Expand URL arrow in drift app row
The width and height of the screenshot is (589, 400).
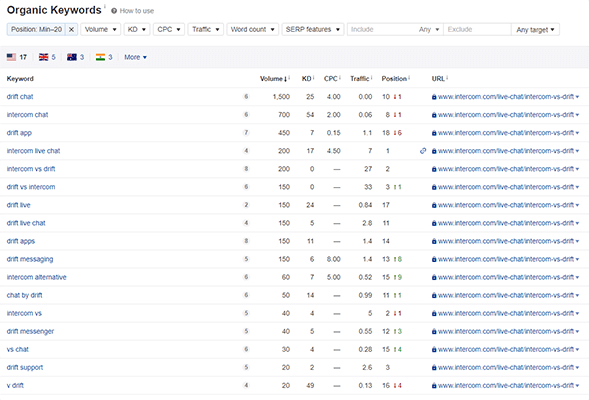click(577, 133)
